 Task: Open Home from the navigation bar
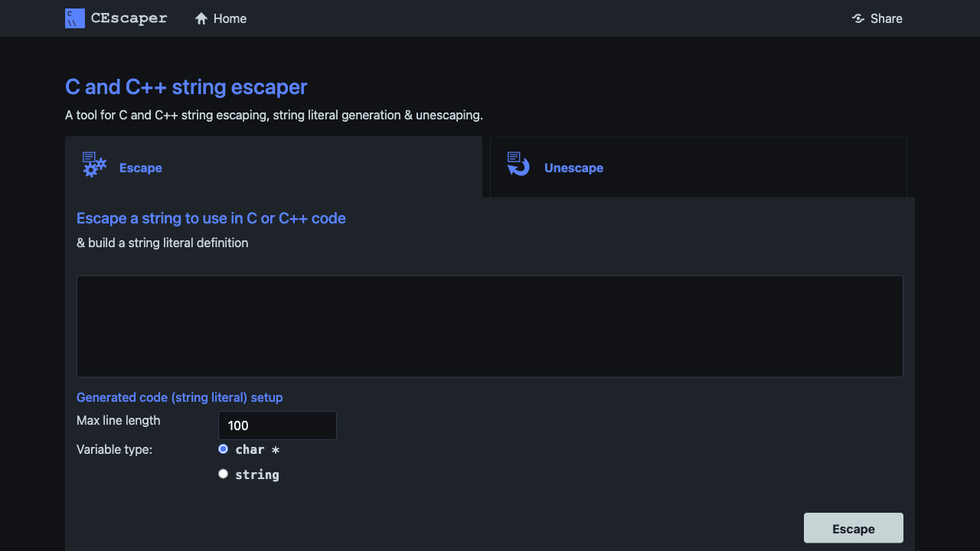click(x=229, y=18)
